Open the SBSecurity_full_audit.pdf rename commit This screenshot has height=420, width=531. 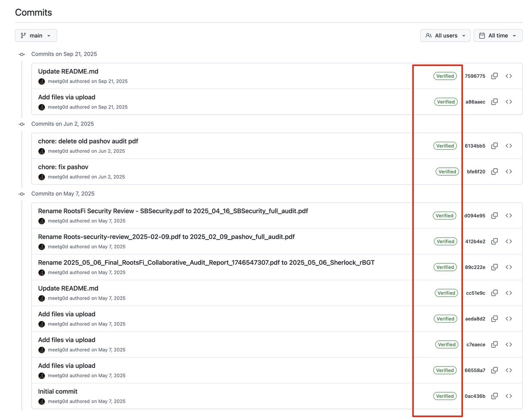click(173, 211)
